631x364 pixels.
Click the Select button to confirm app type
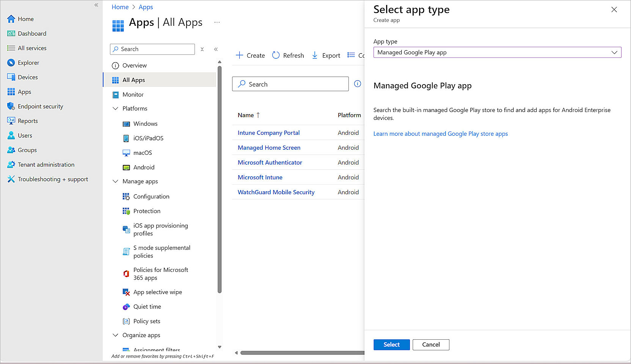(x=391, y=345)
